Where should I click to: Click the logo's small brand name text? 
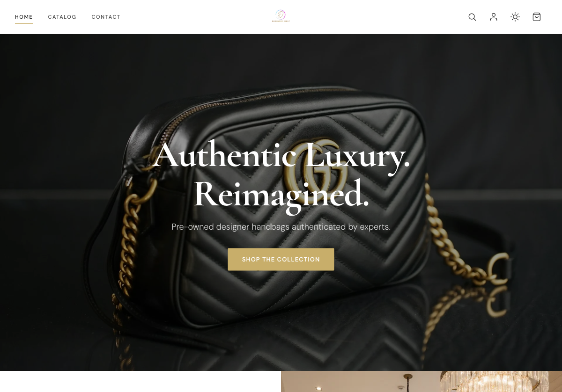(x=281, y=22)
